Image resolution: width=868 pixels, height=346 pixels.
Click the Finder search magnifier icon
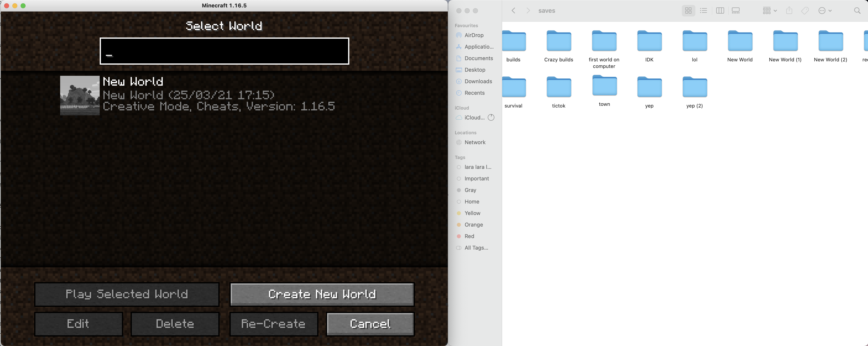[x=857, y=11]
